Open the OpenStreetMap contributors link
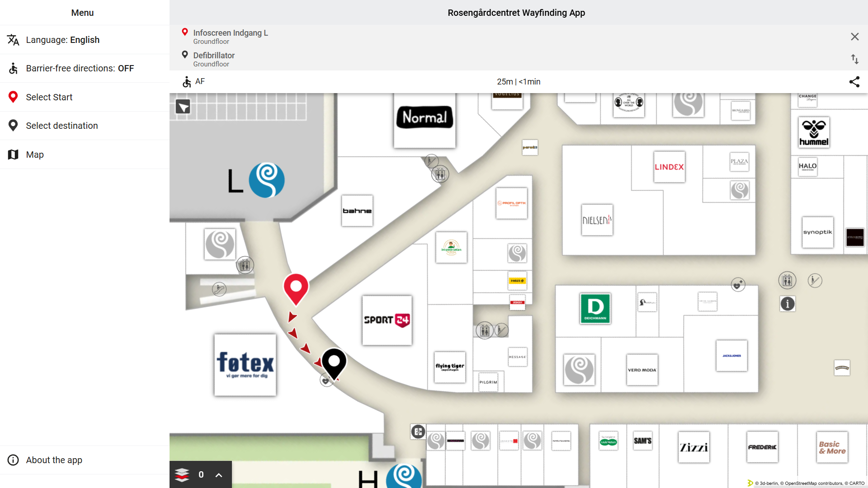This screenshot has width=868, height=488. [814, 483]
